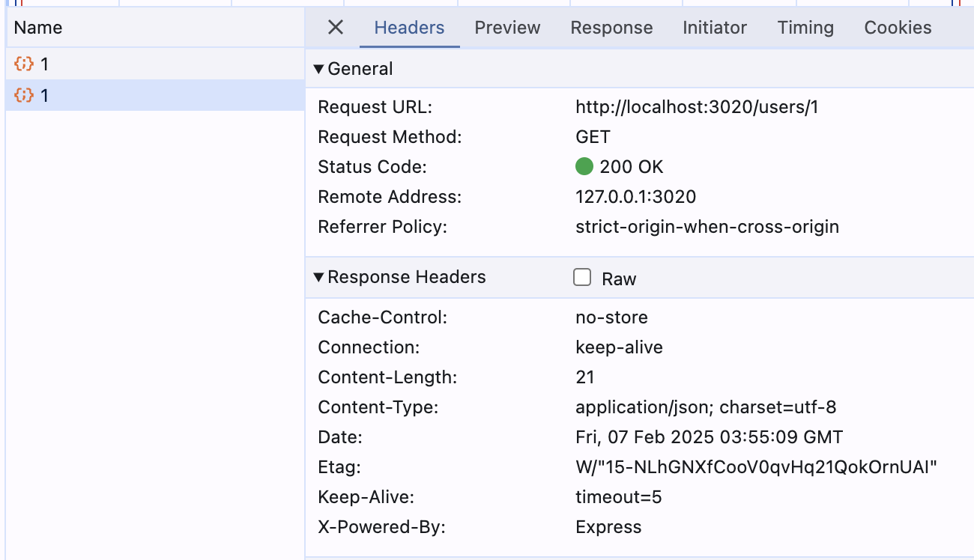974x560 pixels.
Task: Click the Keep-Alive header name
Action: 366,497
